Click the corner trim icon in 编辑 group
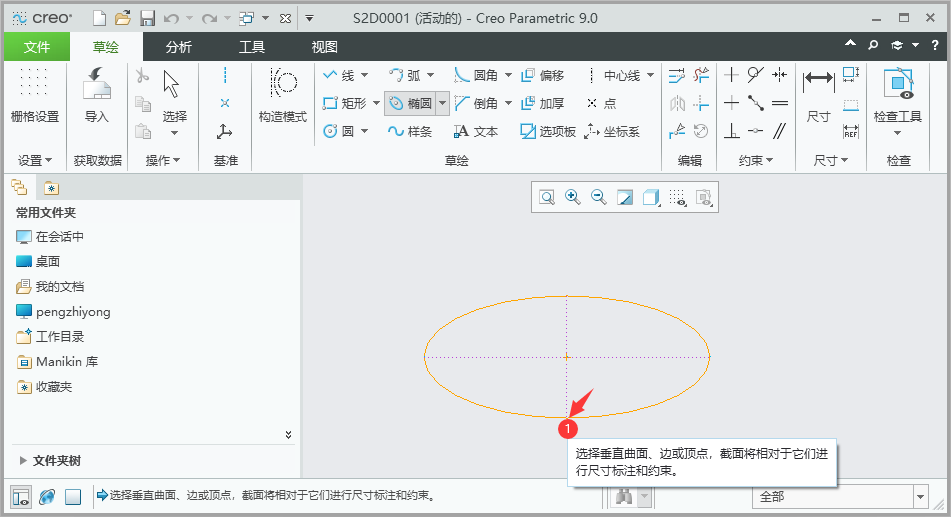 click(701, 103)
